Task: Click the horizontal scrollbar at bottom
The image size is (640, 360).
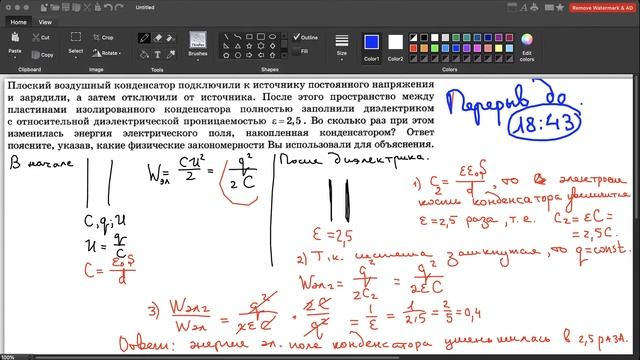Action: [x=216, y=358]
